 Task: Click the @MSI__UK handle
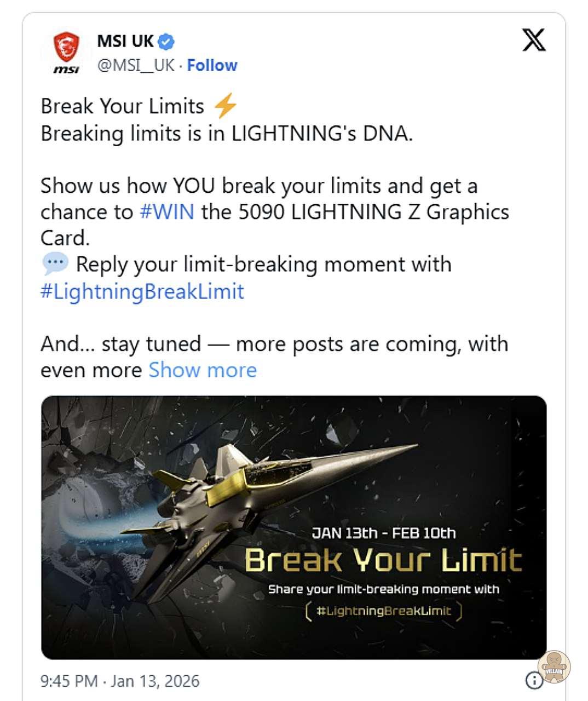click(136, 65)
